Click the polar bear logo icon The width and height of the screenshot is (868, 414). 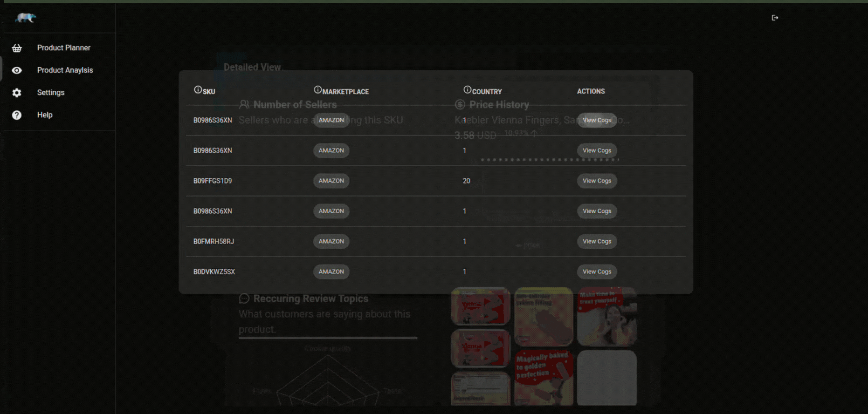pos(26,18)
